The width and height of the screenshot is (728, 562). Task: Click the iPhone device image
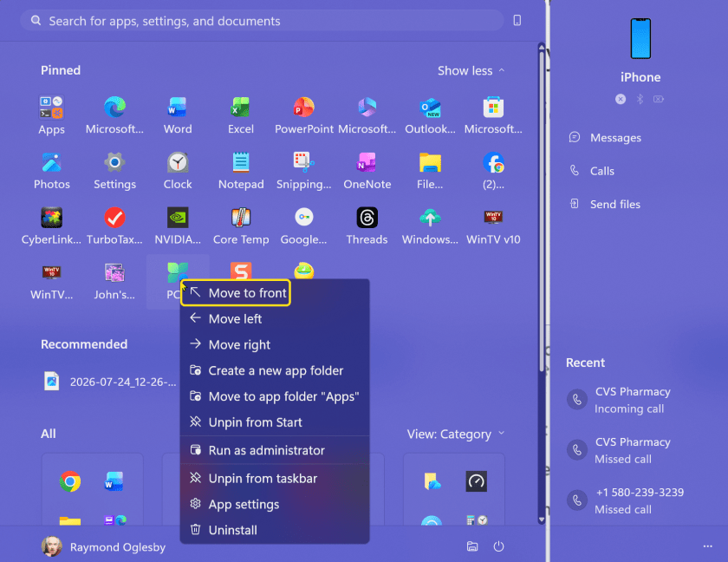click(640, 38)
